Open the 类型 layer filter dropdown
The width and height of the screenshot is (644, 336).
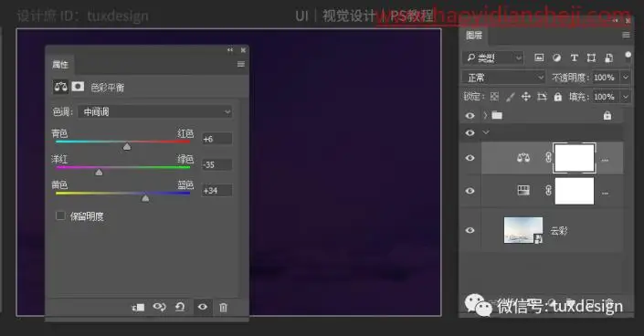point(493,58)
